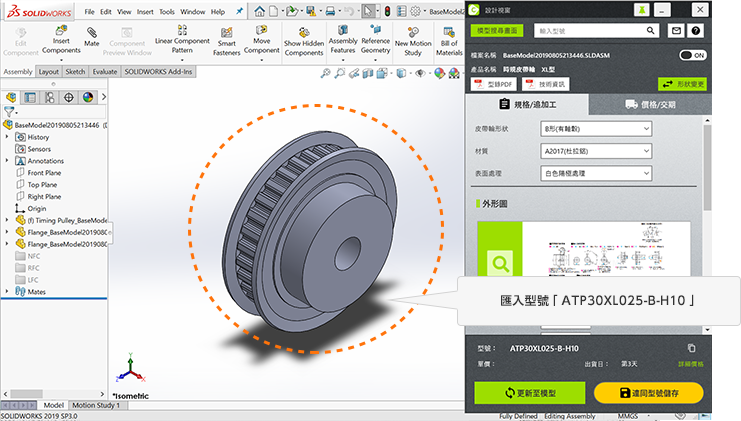Click Edit Appearance color ball icon
Image resolution: width=741 pixels, height=421 pixels.
tap(439, 73)
